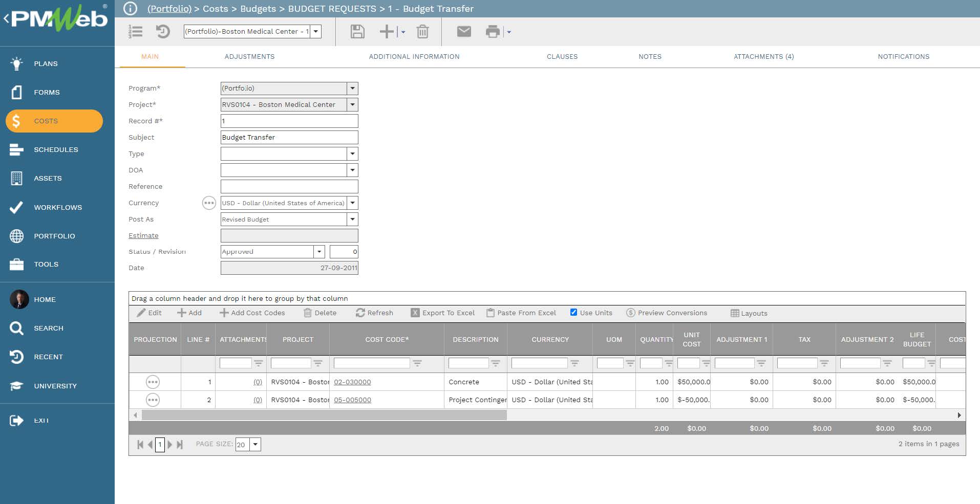
Task: Uncheck the Use Units checkbox
Action: click(x=573, y=313)
